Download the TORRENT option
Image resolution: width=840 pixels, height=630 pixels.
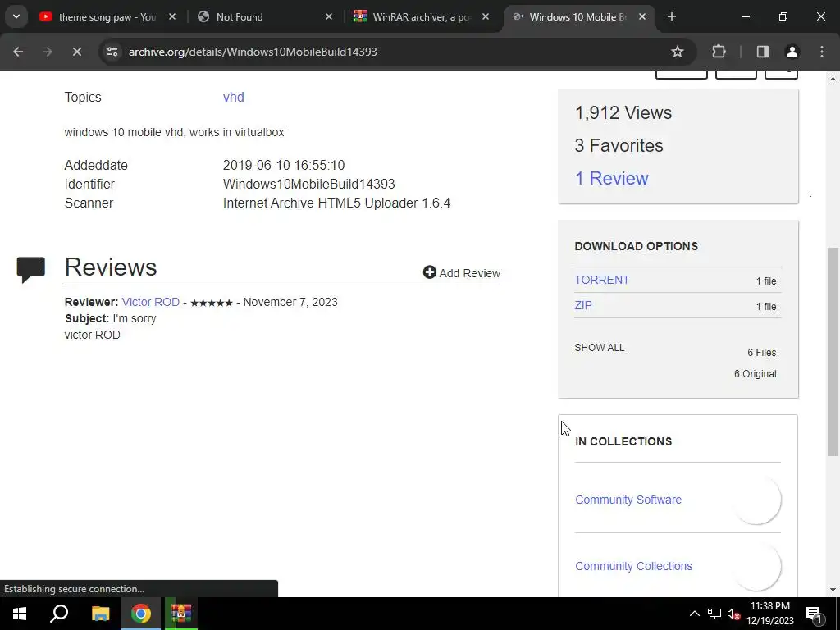coord(601,280)
